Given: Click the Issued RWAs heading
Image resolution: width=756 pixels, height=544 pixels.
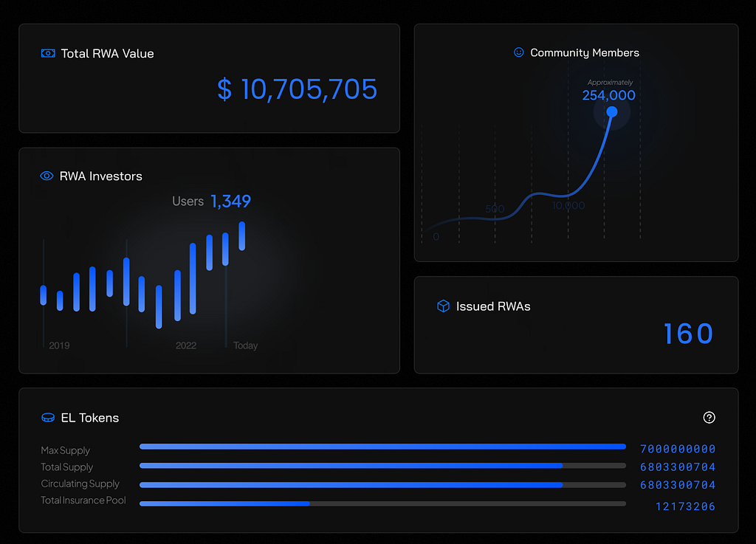Looking at the screenshot, I should (x=493, y=306).
